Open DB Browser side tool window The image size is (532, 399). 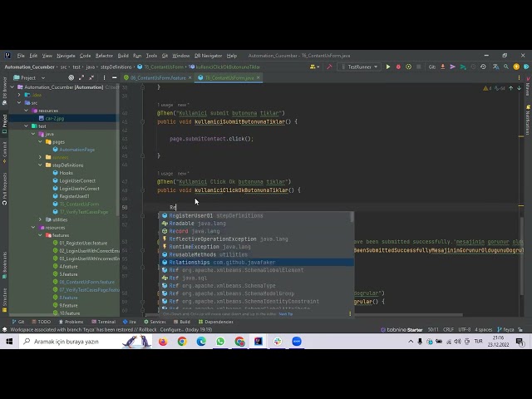pos(4,91)
